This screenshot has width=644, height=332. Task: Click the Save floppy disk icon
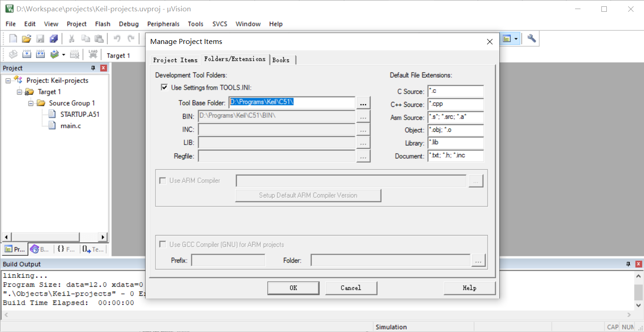pos(40,39)
